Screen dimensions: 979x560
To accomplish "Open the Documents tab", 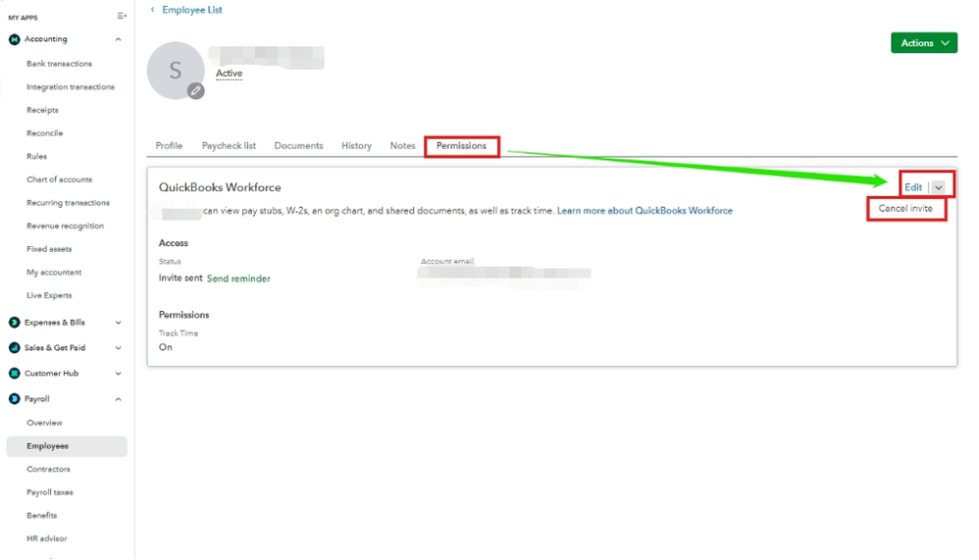I will [x=298, y=145].
